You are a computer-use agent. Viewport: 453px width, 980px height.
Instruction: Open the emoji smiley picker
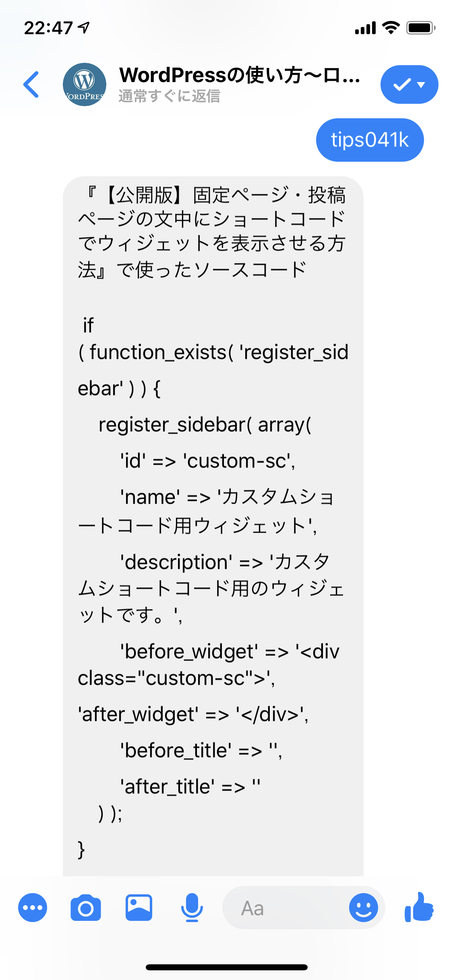tap(364, 908)
